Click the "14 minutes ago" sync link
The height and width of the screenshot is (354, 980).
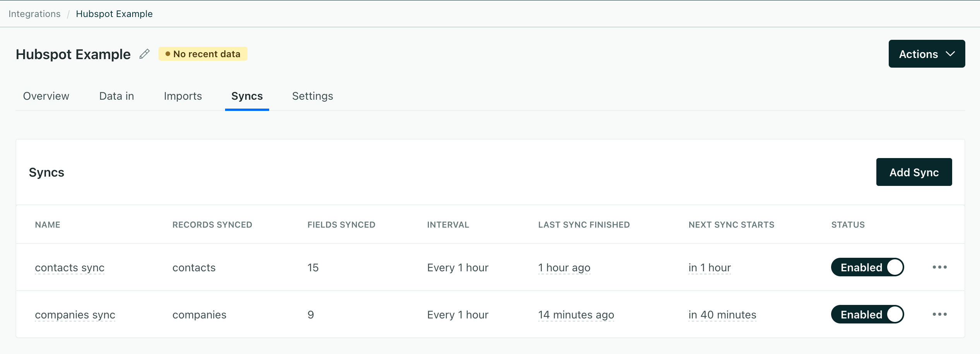click(x=576, y=314)
